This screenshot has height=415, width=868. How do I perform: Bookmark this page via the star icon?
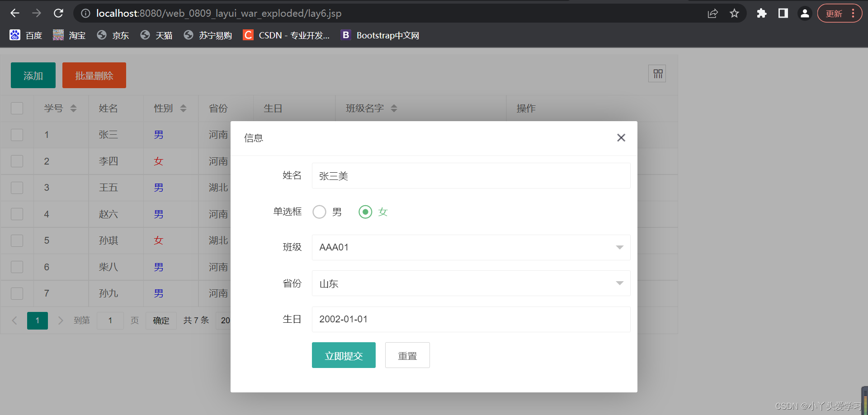[x=734, y=13]
